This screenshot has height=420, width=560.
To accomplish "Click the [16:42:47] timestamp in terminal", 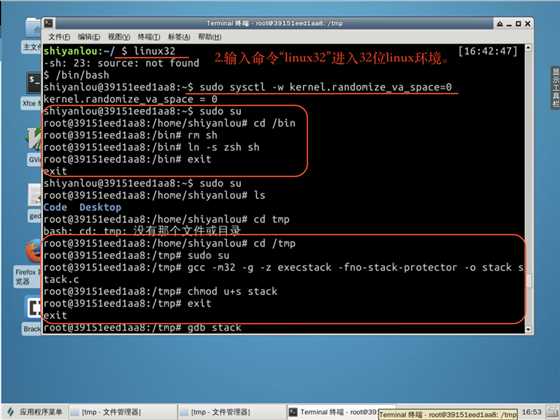I will point(488,51).
